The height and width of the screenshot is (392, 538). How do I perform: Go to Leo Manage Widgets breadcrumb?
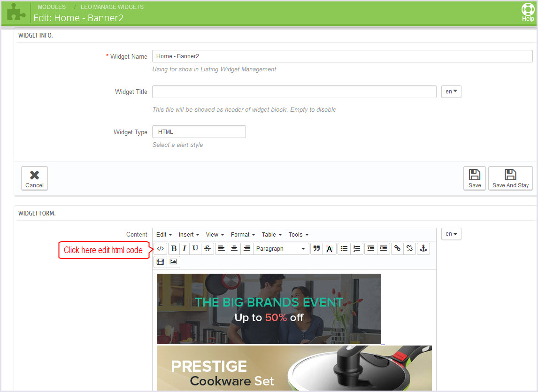click(112, 7)
